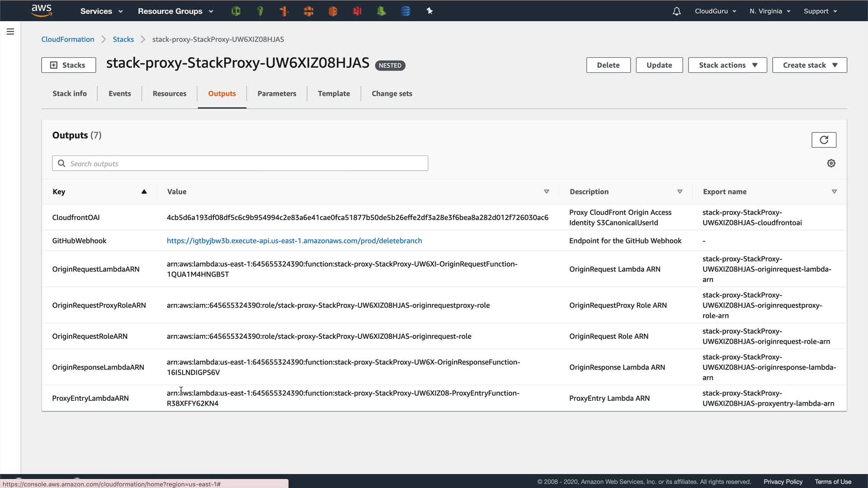
Task: Toggle sorting on the Value column
Action: [546, 192]
